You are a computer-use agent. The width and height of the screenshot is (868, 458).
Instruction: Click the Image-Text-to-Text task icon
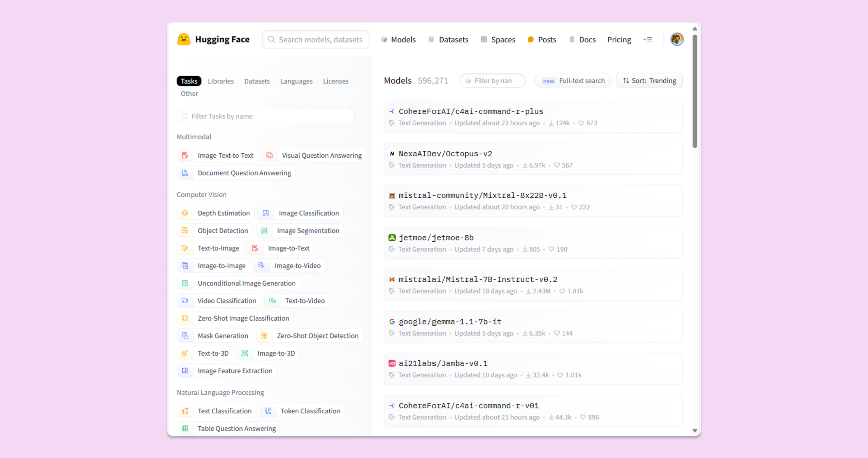pyautogui.click(x=185, y=155)
